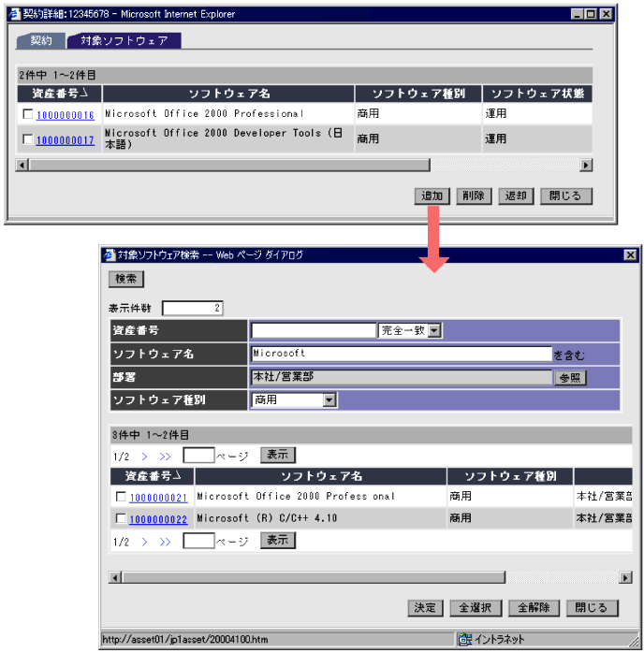Jump to last page using the top double arrow

pyautogui.click(x=165, y=457)
